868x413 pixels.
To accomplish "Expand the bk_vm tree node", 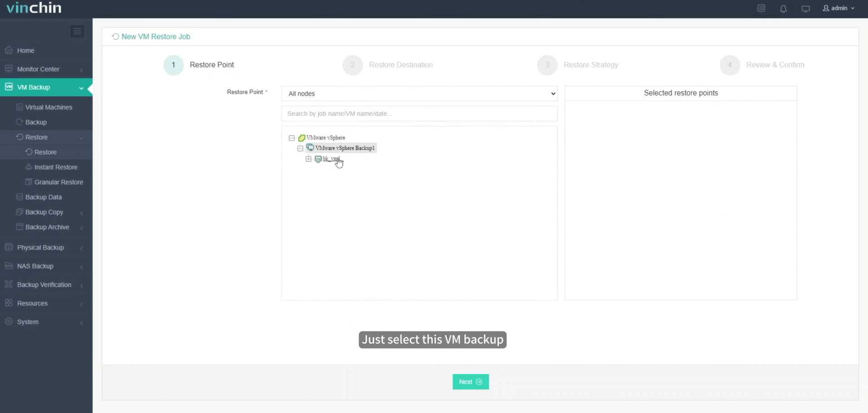I will [x=308, y=159].
